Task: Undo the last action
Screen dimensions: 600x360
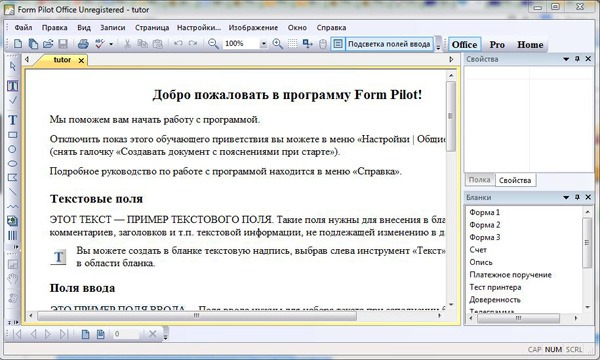Action: pos(178,44)
